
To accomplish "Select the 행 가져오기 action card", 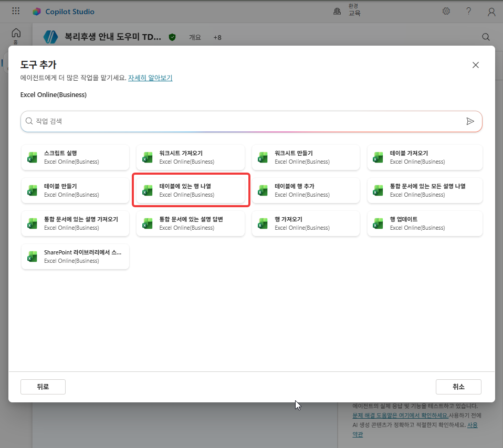I will point(306,223).
